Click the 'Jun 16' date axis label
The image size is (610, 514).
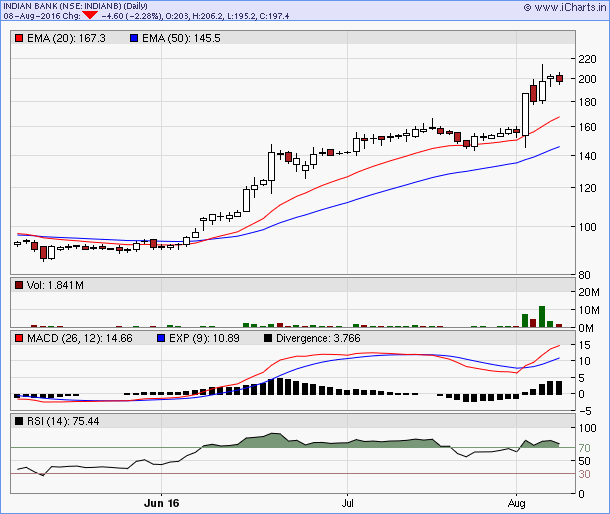[161, 503]
